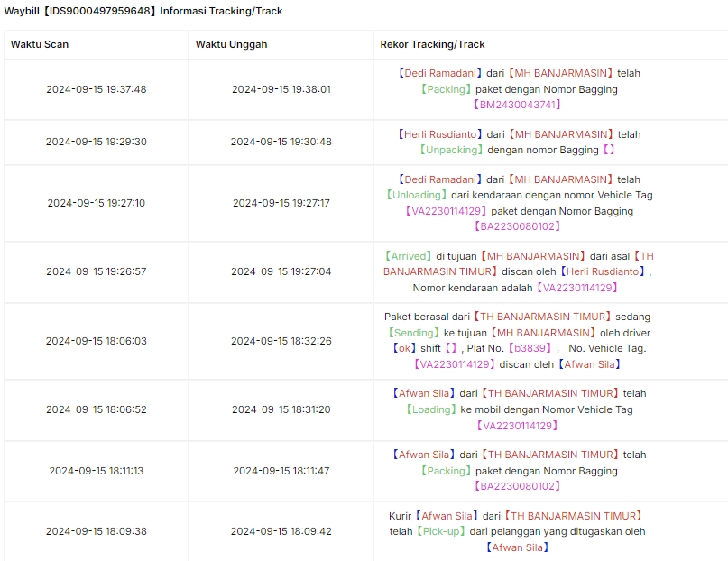Click the Rekor Tracking/Track column header
The height and width of the screenshot is (561, 728).
(x=432, y=44)
